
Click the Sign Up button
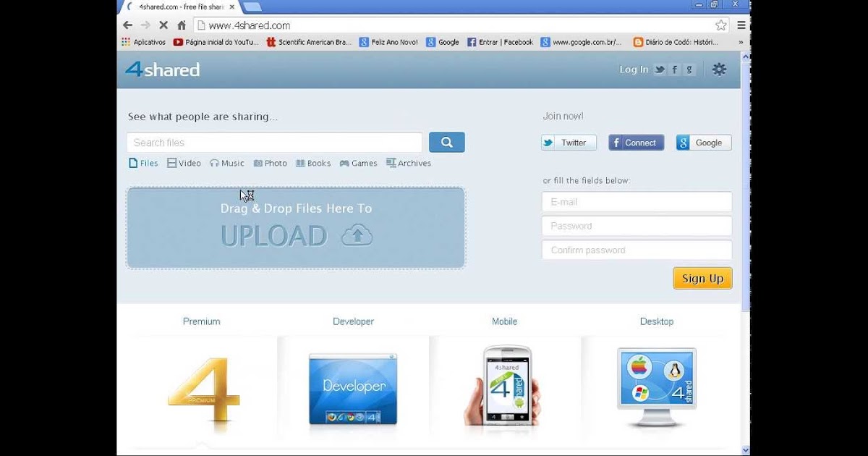pyautogui.click(x=702, y=279)
